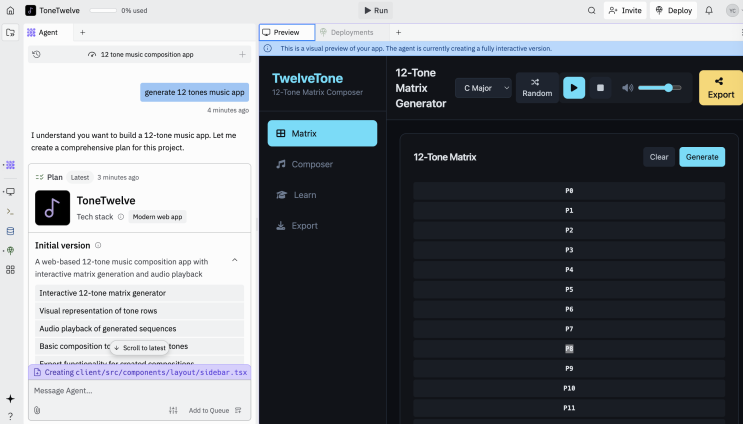
Task: Click Add to Queue
Action: (215, 410)
